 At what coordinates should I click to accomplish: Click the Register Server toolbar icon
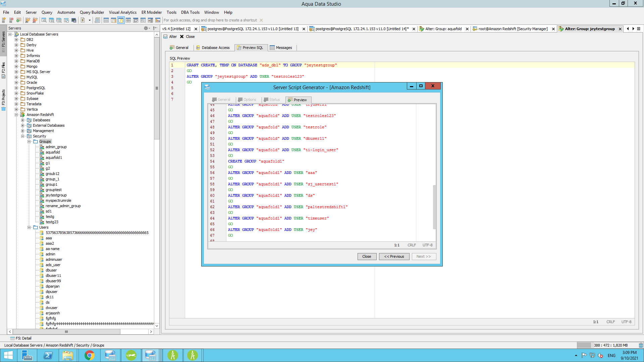[x=4, y=20]
